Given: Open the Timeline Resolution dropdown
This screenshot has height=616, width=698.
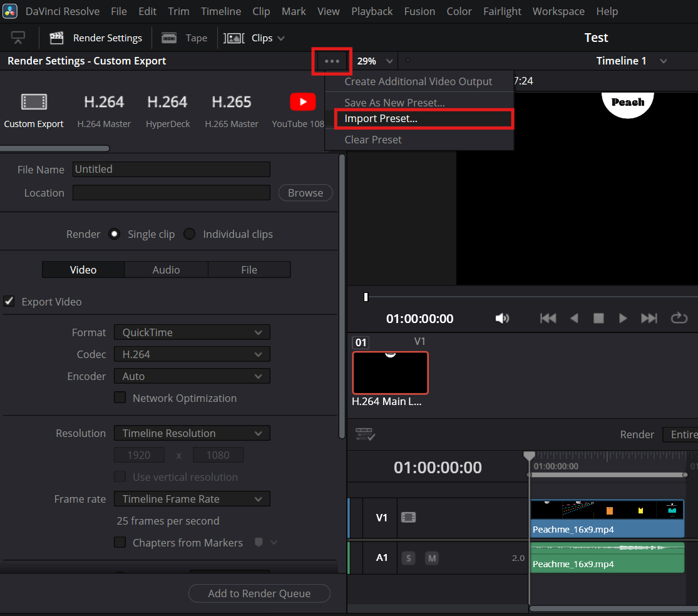Looking at the screenshot, I should (192, 433).
